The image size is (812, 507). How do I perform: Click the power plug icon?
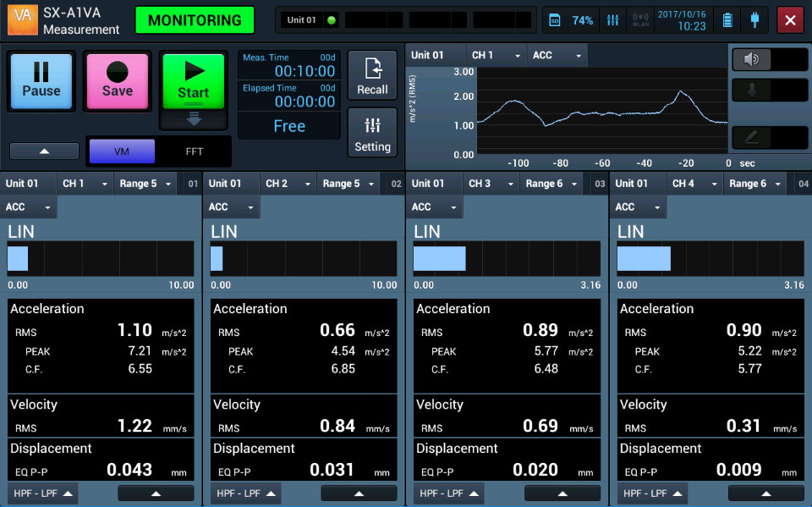(x=754, y=20)
